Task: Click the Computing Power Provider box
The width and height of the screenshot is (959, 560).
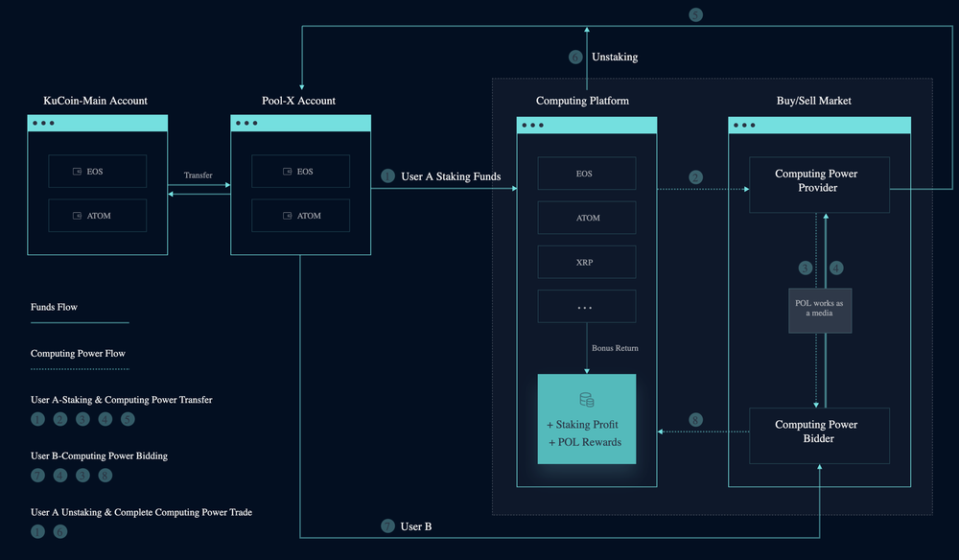Action: click(818, 184)
